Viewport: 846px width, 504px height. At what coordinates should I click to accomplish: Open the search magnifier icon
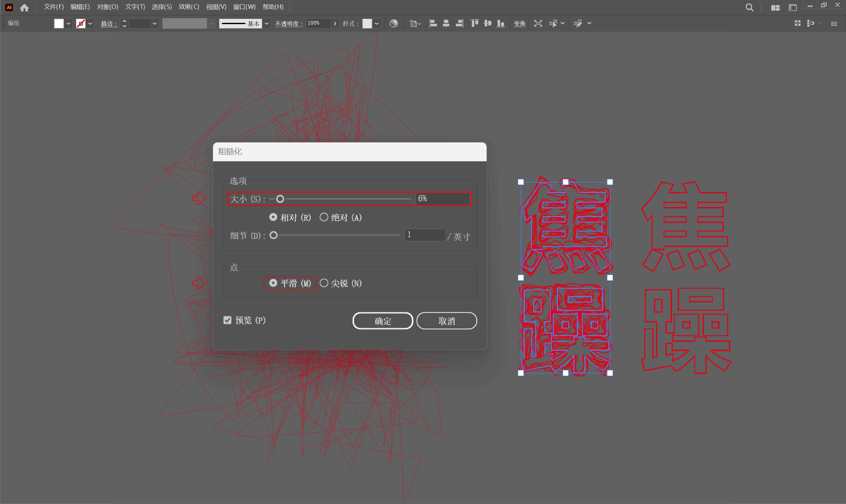click(750, 7)
